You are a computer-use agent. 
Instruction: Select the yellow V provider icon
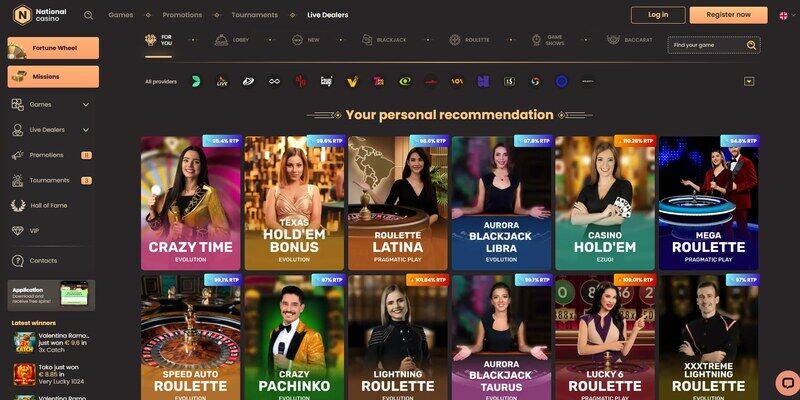(353, 82)
